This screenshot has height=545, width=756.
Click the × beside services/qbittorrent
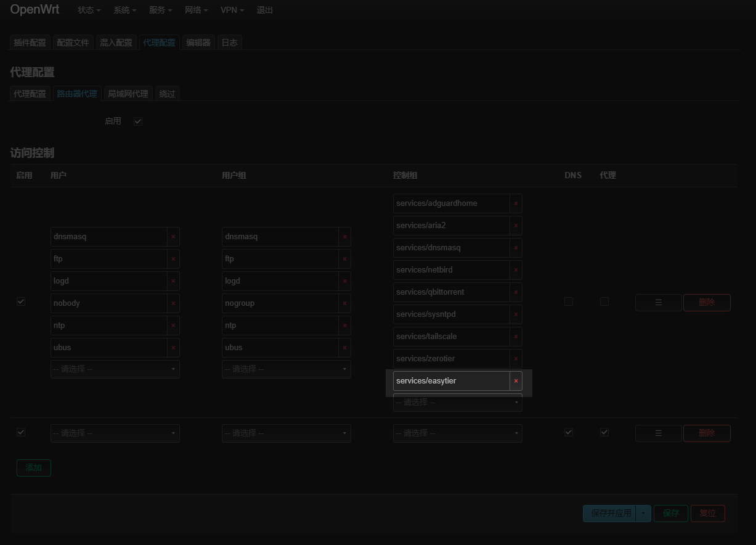pos(516,292)
